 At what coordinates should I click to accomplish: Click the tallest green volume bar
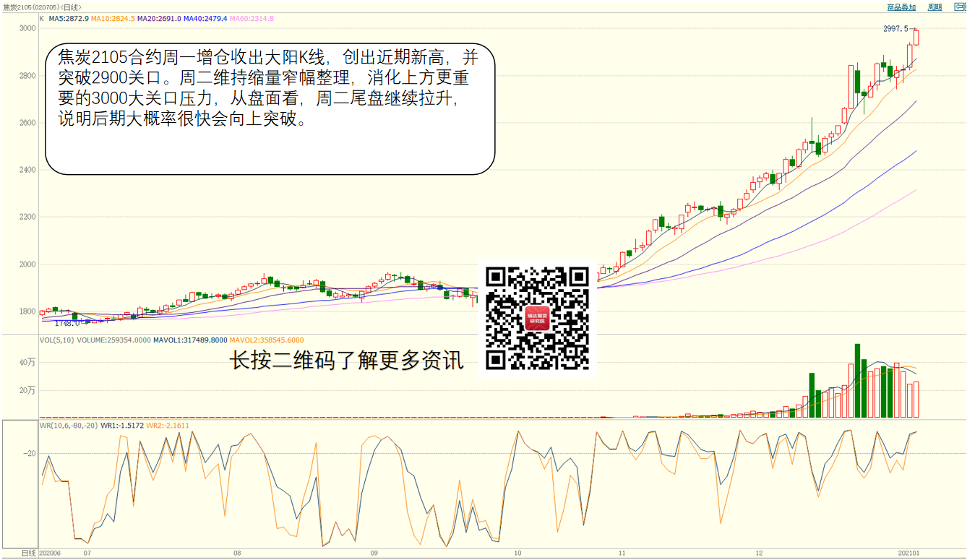(857, 380)
